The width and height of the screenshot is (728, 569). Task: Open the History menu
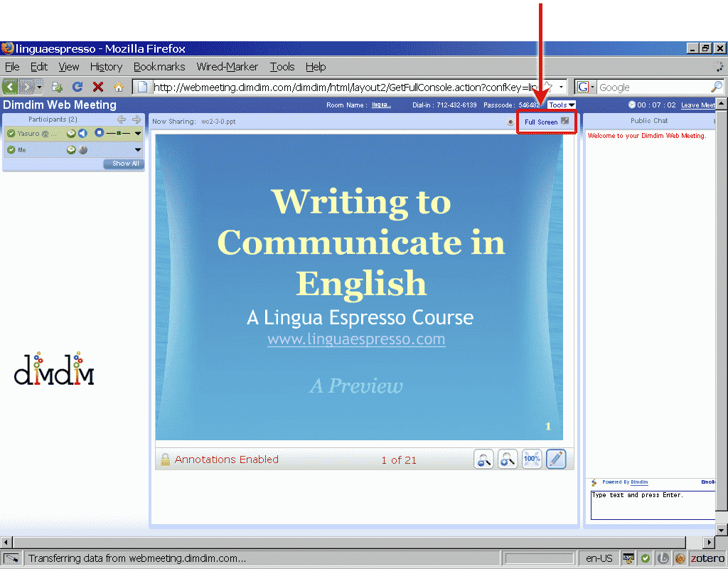pyautogui.click(x=107, y=67)
